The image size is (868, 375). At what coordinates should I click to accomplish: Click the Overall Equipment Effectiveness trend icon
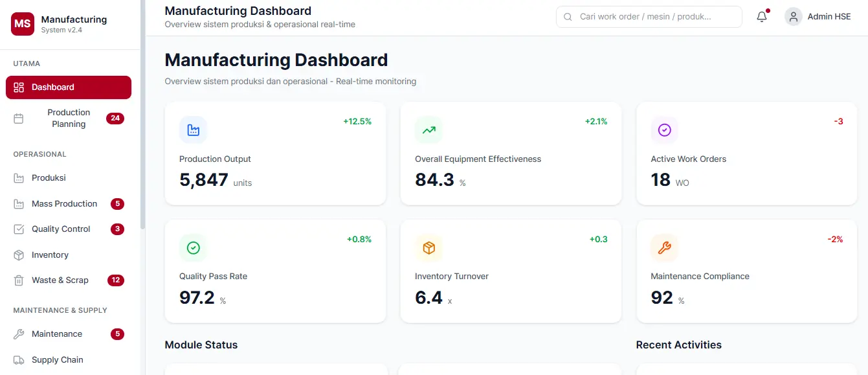point(428,130)
